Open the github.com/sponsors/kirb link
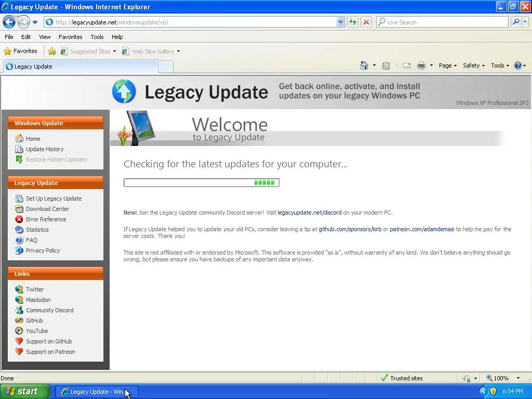This screenshot has width=532, height=399. point(350,229)
